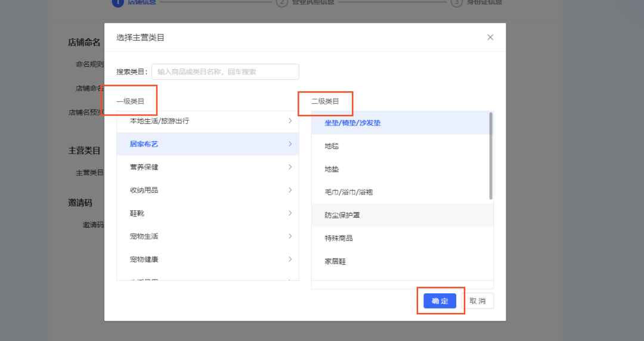Screen dimensions: 644x341
Task: Expand the 宠物生活 chevron arrow
Action: tap(290, 236)
